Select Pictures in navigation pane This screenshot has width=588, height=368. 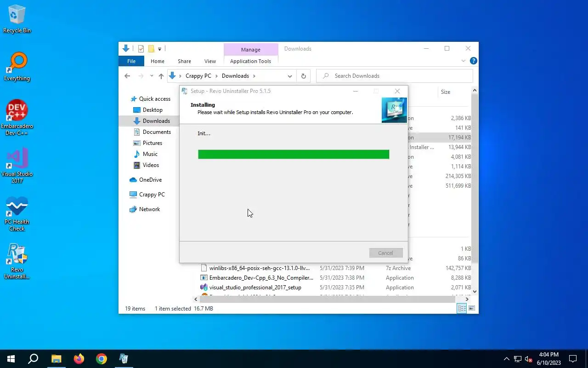click(153, 143)
